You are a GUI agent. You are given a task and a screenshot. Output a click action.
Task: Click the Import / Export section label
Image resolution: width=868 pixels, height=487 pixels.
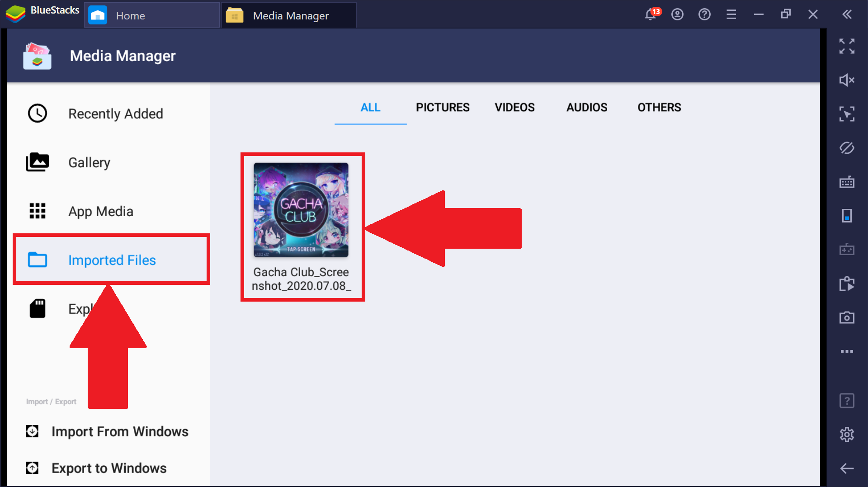tap(51, 402)
